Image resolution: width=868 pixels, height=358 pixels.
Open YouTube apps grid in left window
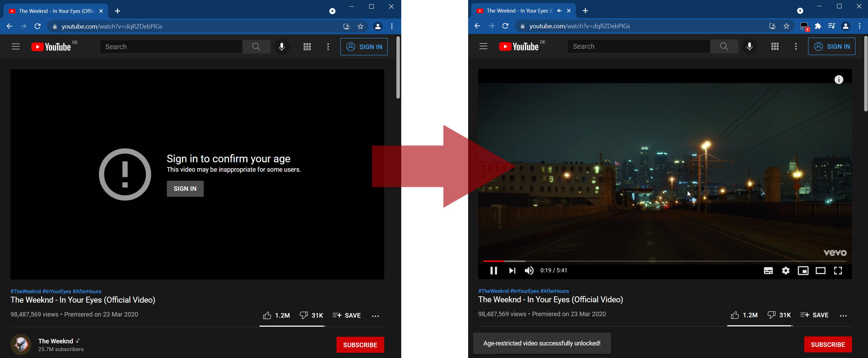click(307, 47)
